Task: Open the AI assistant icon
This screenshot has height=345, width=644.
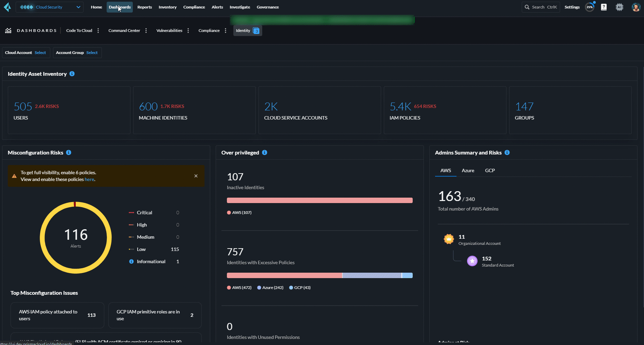Action: point(620,7)
